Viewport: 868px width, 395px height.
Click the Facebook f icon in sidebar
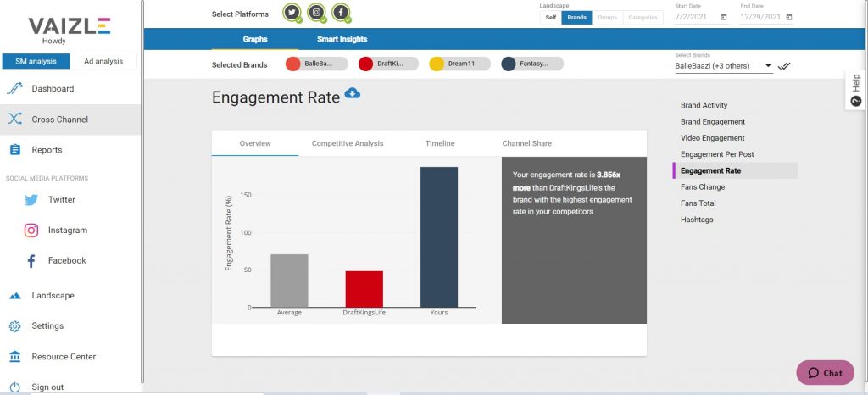pos(31,260)
